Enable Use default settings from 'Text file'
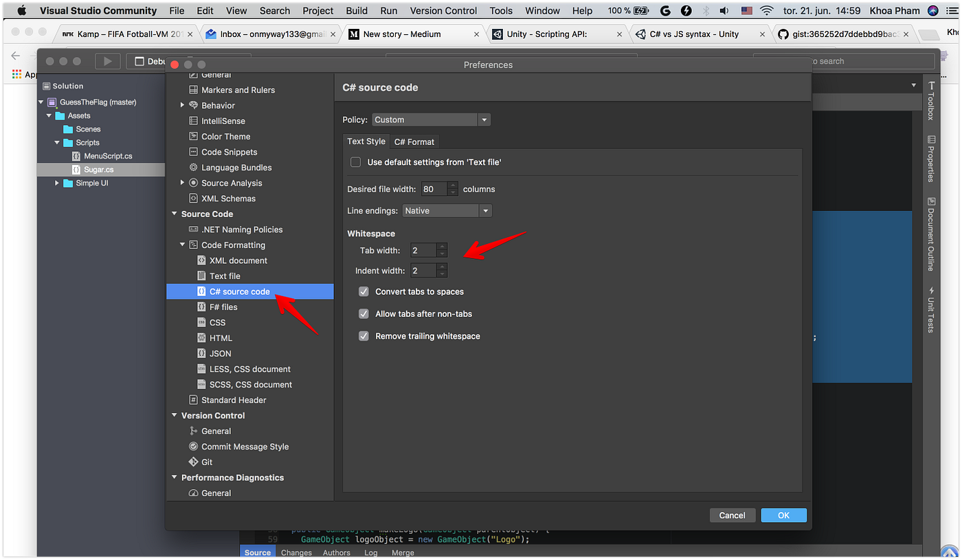 tap(355, 161)
